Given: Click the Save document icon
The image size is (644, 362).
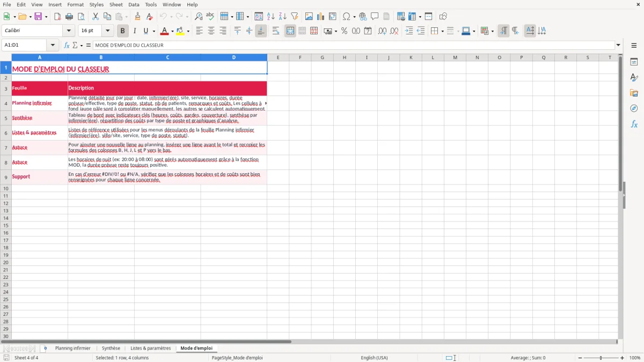Looking at the screenshot, I should pyautogui.click(x=38, y=17).
